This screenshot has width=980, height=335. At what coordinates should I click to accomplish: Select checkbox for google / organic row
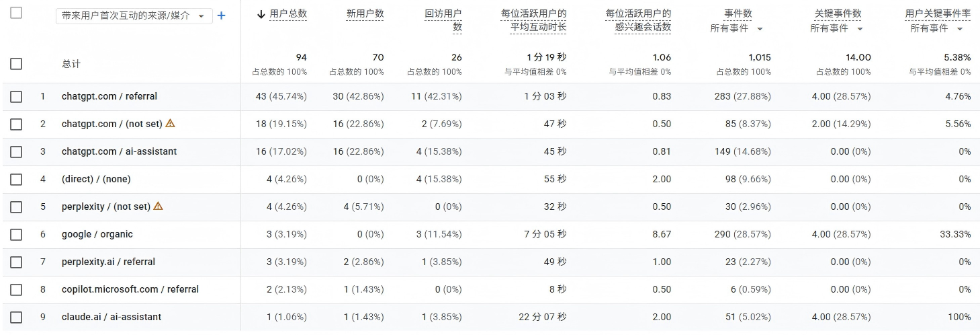coord(16,235)
